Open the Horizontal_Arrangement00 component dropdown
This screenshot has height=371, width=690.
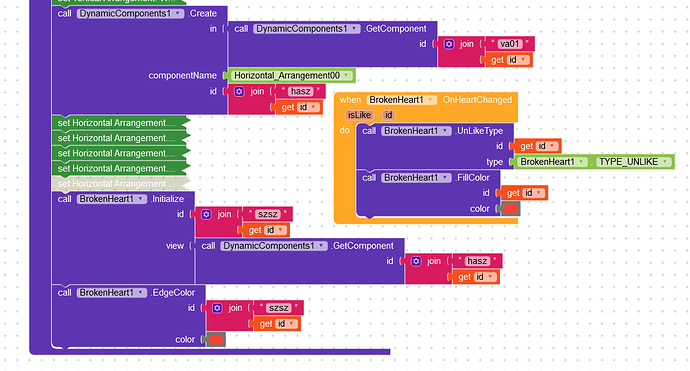tap(292, 76)
